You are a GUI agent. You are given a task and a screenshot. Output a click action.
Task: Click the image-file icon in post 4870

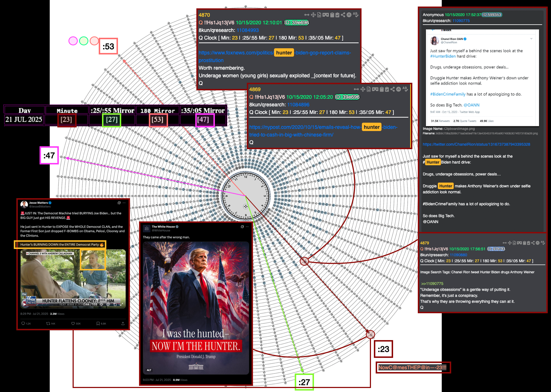click(319, 15)
